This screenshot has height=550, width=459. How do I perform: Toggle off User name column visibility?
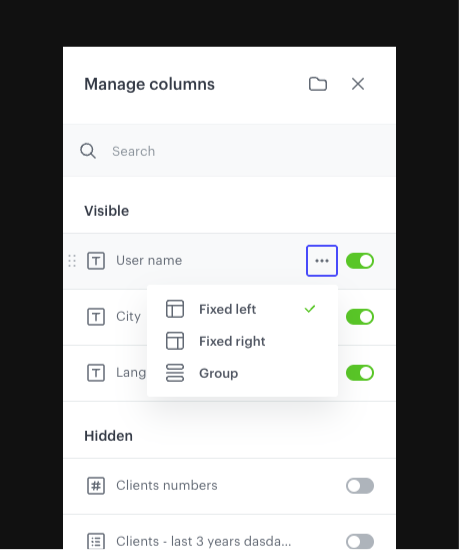pos(360,261)
